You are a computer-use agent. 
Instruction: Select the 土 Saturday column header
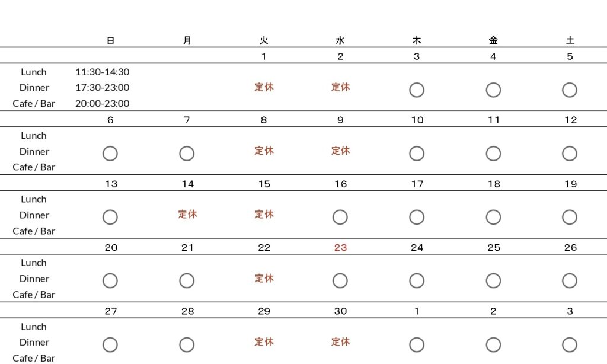click(570, 40)
